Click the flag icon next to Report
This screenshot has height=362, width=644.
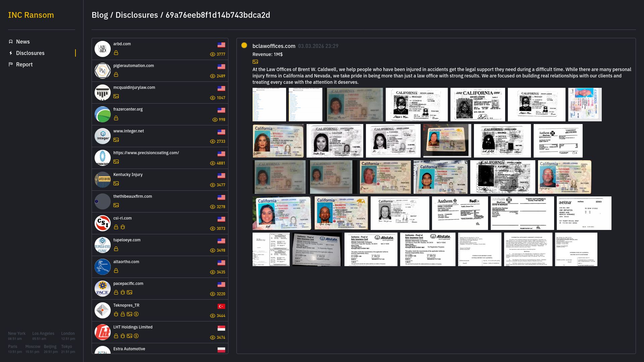tap(11, 64)
